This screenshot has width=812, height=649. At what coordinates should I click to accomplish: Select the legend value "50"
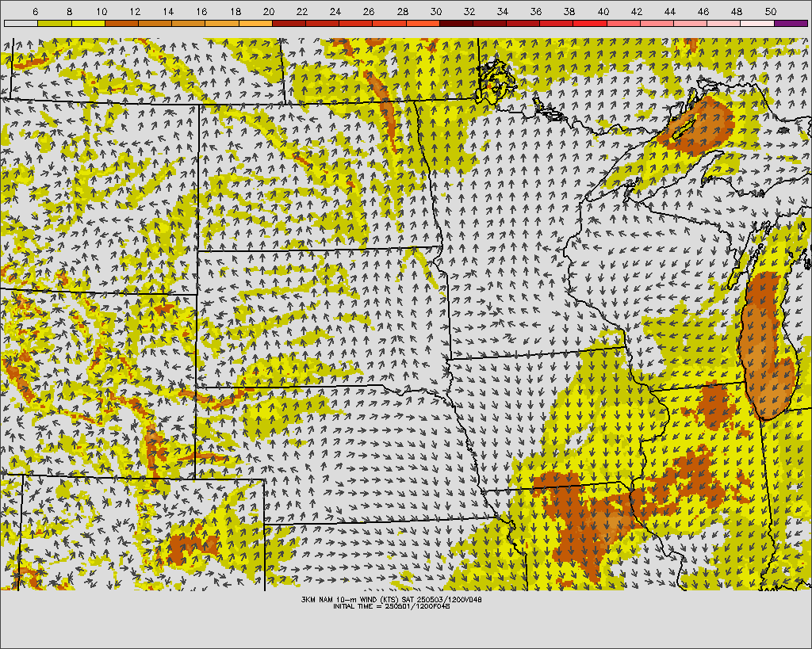(x=771, y=11)
